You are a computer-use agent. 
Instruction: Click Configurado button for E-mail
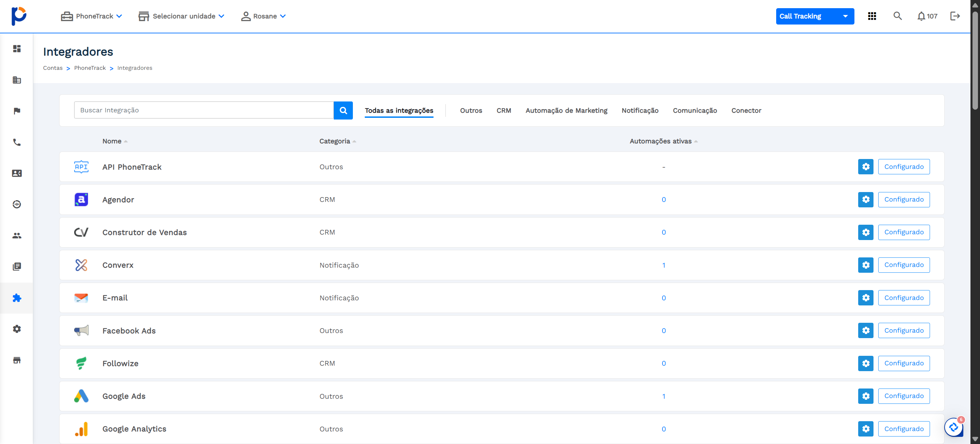(903, 298)
